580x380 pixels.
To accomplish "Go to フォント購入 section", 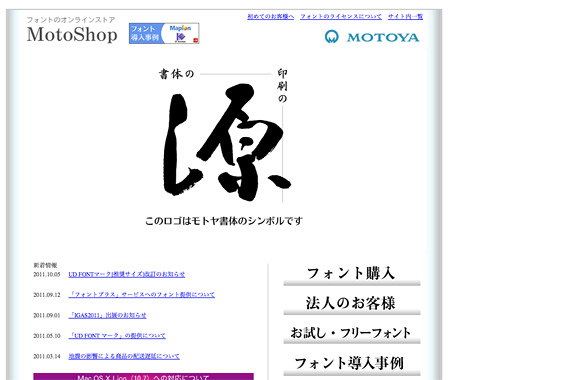I will tap(352, 275).
